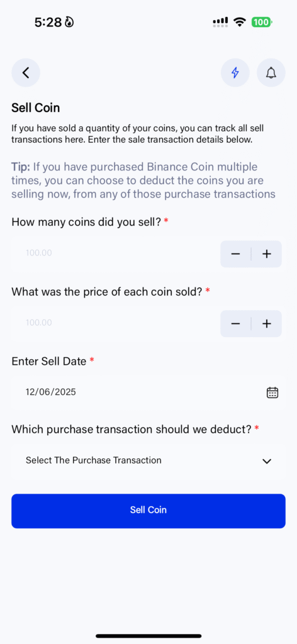Open the calendar icon for sell date

tap(272, 392)
